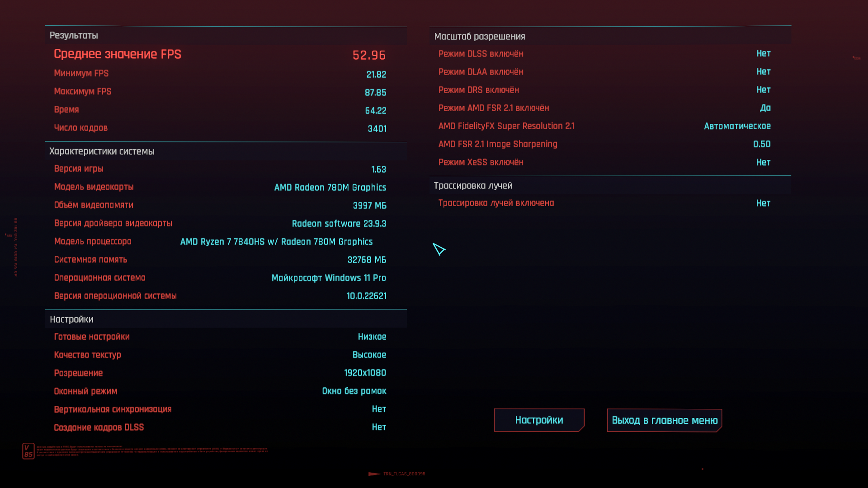Click the Оконный режим label
This screenshot has height=488, width=868.
(85, 391)
